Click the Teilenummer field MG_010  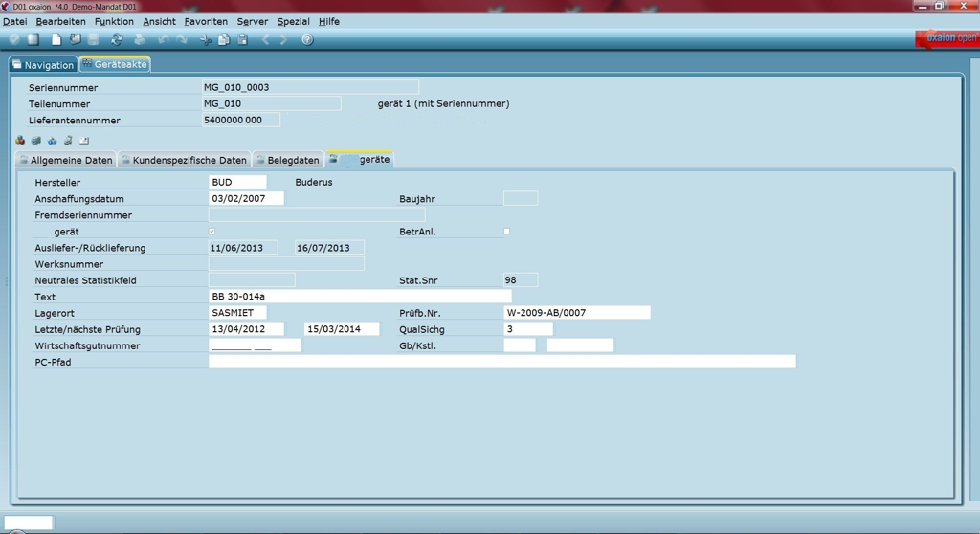coord(271,103)
